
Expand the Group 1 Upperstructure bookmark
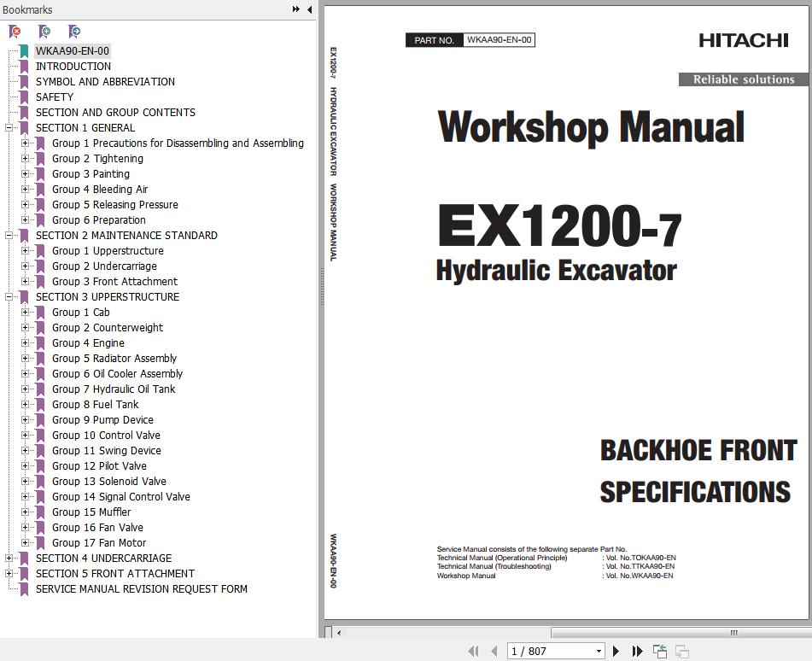(25, 251)
